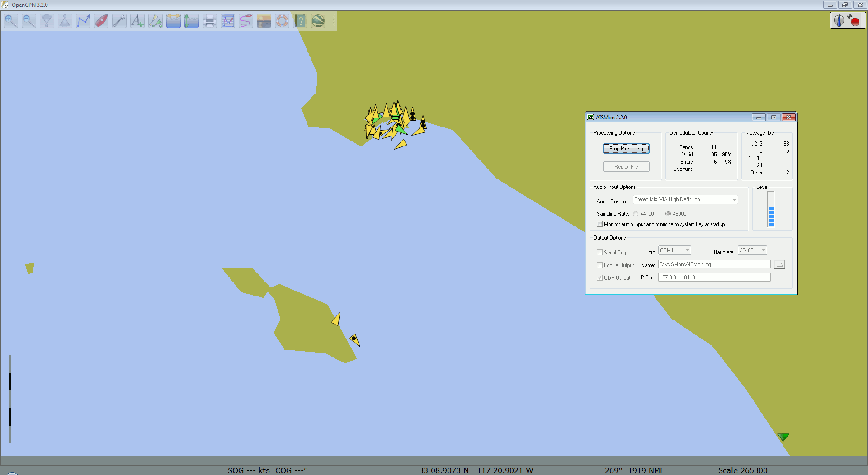868x475 pixels.
Task: Open the help question mark icon
Action: (300, 21)
